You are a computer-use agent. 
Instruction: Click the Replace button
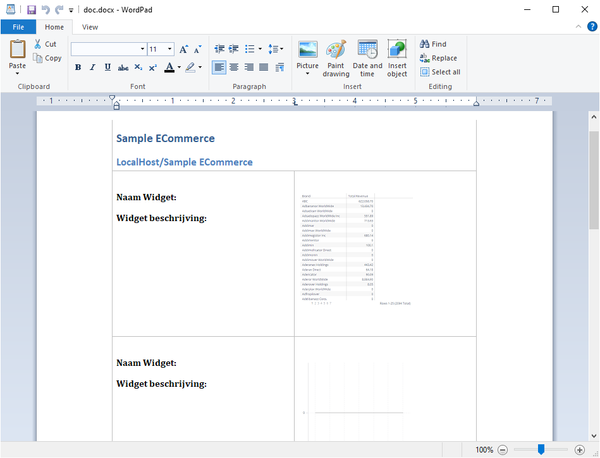coord(438,58)
